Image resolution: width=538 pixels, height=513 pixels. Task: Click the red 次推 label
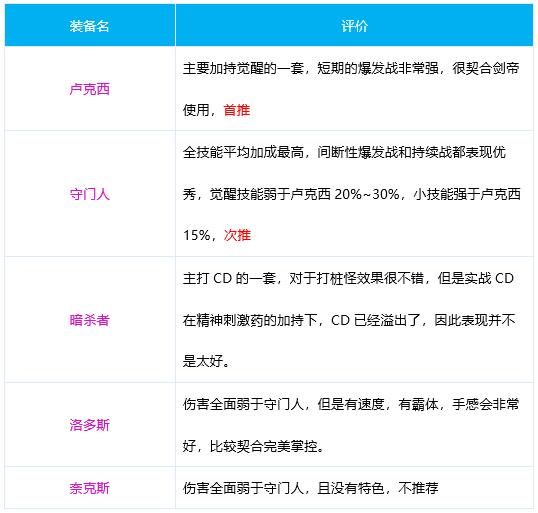[x=237, y=235]
